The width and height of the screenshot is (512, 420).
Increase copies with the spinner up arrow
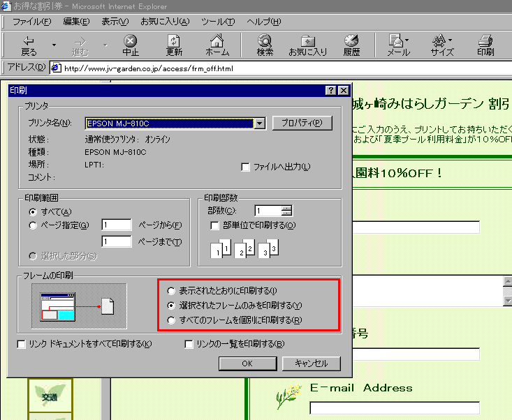(286, 208)
